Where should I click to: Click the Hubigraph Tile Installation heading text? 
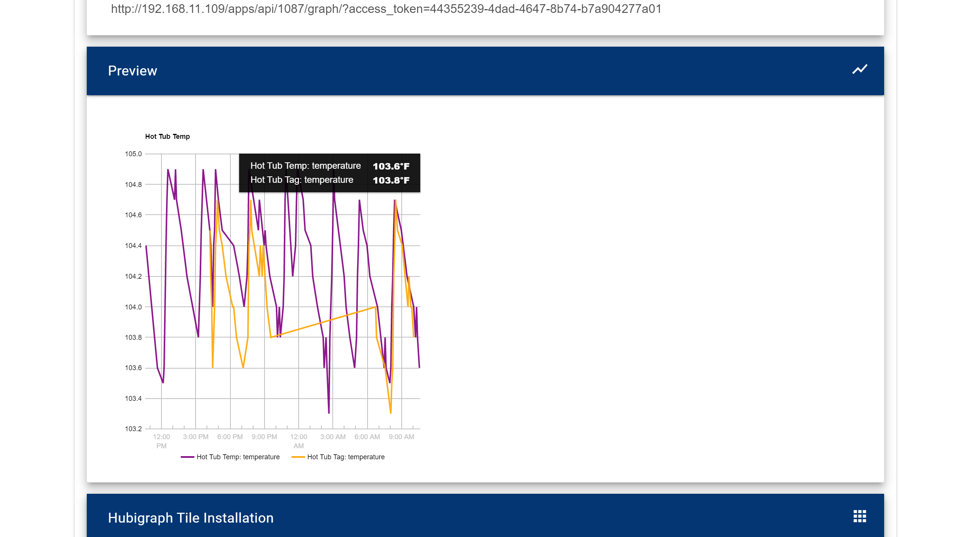click(x=191, y=518)
